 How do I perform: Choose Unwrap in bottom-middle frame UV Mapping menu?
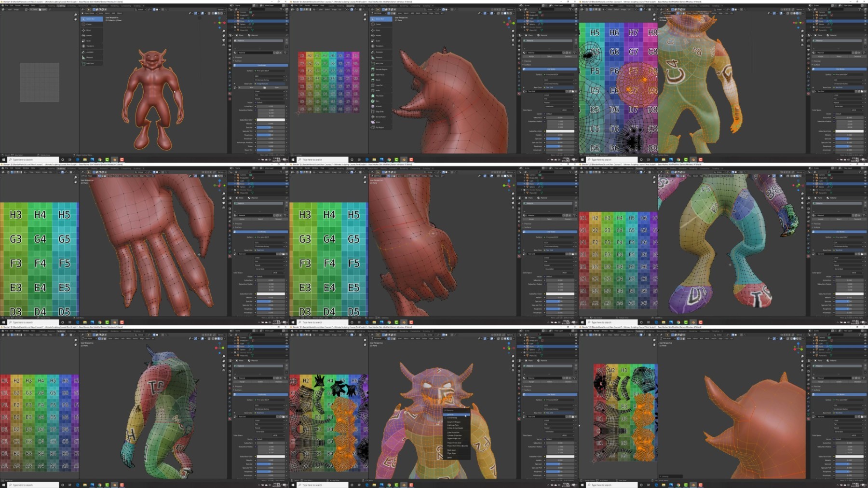(x=457, y=415)
